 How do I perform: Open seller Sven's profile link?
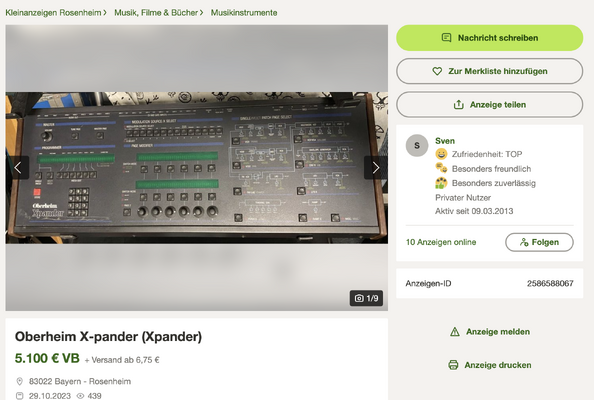coord(445,141)
